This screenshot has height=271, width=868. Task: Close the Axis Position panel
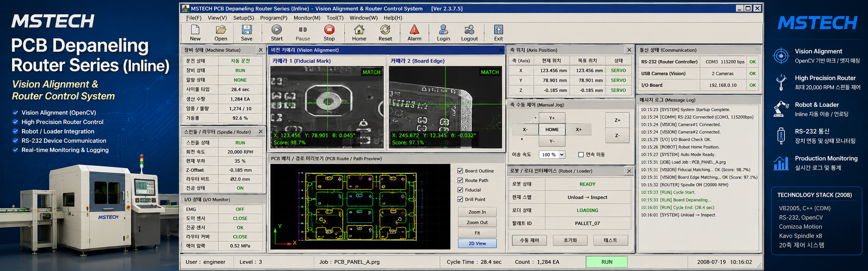[x=629, y=50]
